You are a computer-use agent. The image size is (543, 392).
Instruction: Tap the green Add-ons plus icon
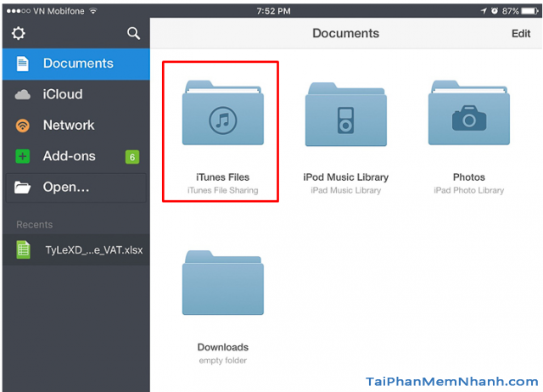coord(23,156)
